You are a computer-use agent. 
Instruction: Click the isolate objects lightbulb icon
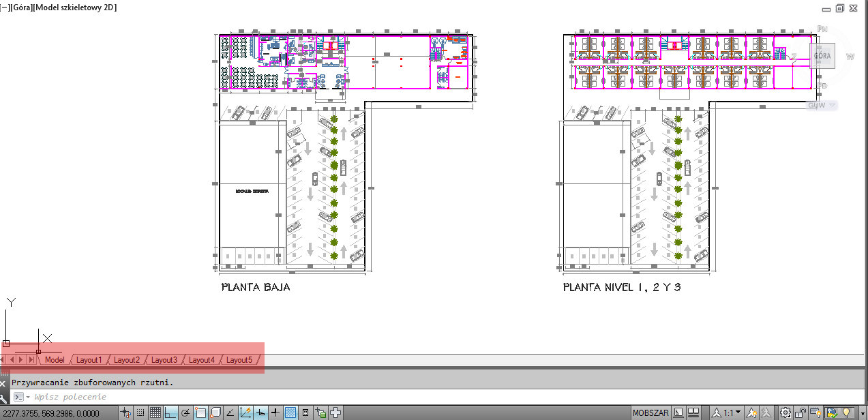click(x=846, y=412)
